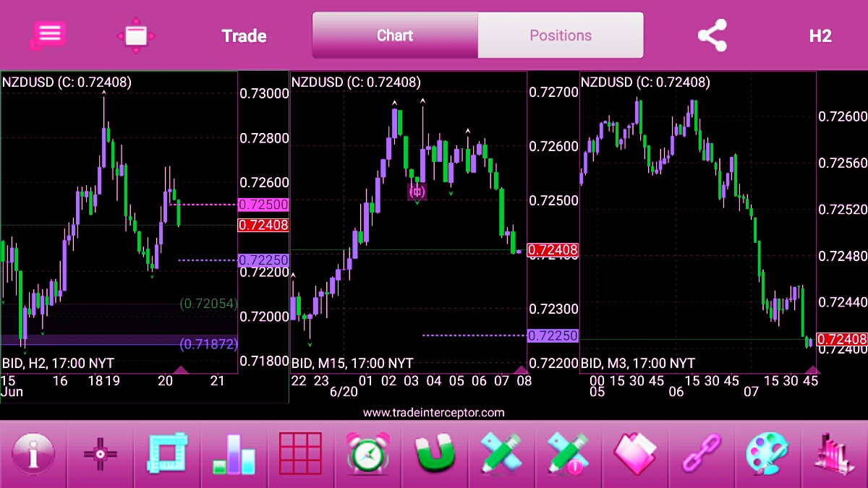Tap the fullscreen expand window icon
The height and width of the screenshot is (488, 868).
point(136,35)
